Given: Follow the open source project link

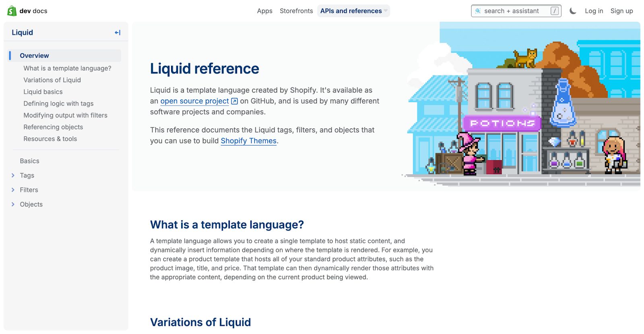Looking at the screenshot, I should pyautogui.click(x=194, y=101).
